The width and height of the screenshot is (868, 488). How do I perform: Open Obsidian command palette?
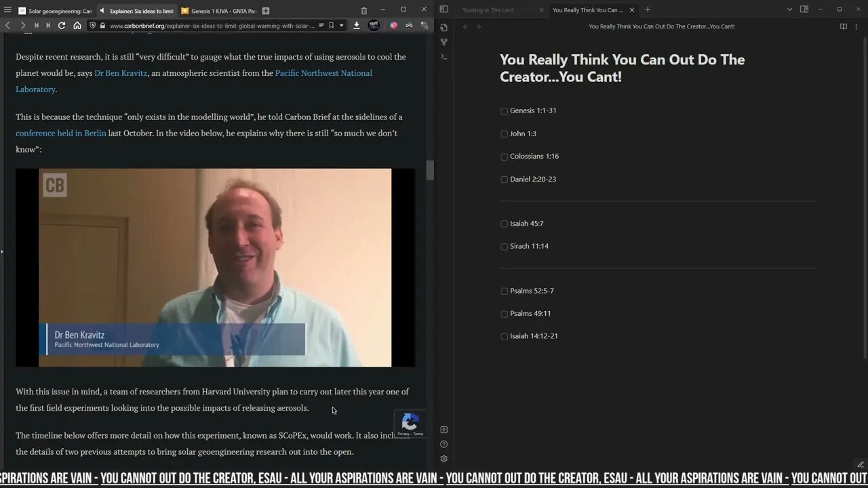coord(443,57)
